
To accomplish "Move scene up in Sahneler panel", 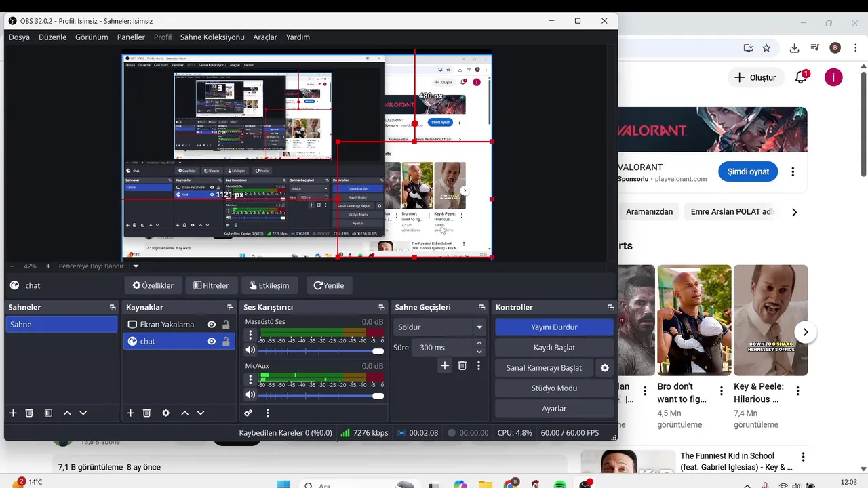I will pyautogui.click(x=67, y=413).
